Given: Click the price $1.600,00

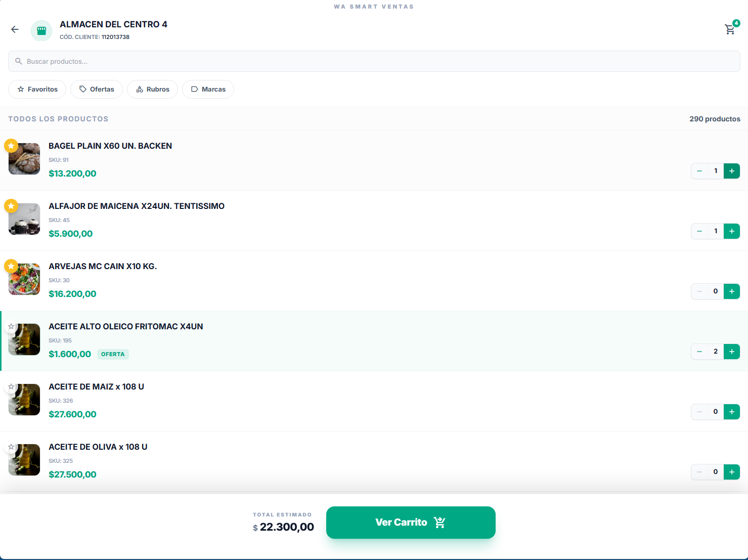Looking at the screenshot, I should point(70,354).
